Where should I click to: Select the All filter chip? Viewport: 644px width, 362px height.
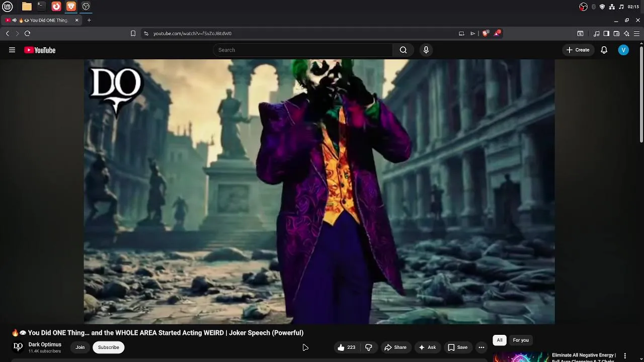coord(500,340)
